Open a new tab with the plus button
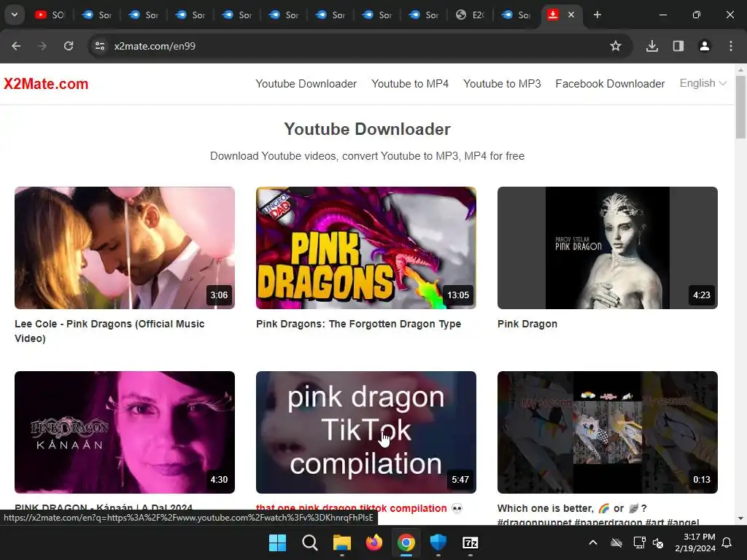Viewport: 747px width, 560px height. tap(597, 15)
